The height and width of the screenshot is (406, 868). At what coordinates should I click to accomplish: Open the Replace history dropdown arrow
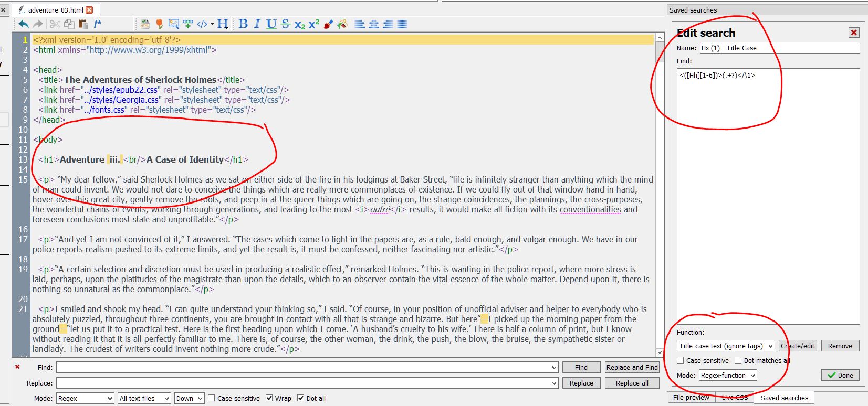(554, 383)
